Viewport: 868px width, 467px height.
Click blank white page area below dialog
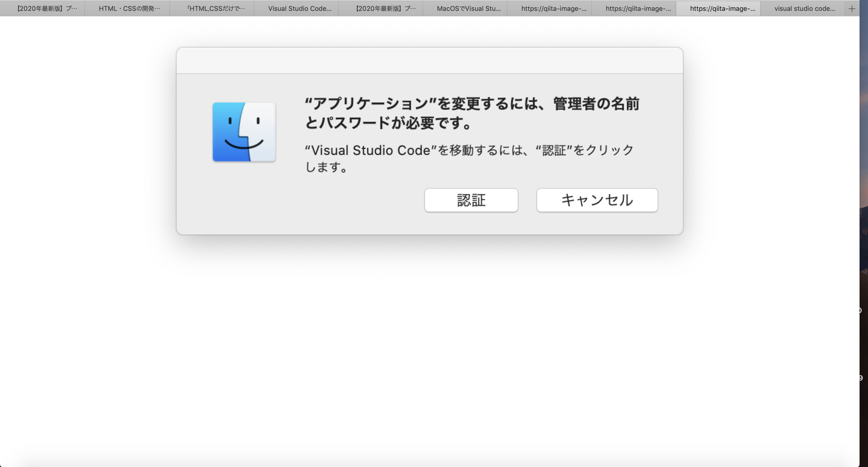[429, 337]
